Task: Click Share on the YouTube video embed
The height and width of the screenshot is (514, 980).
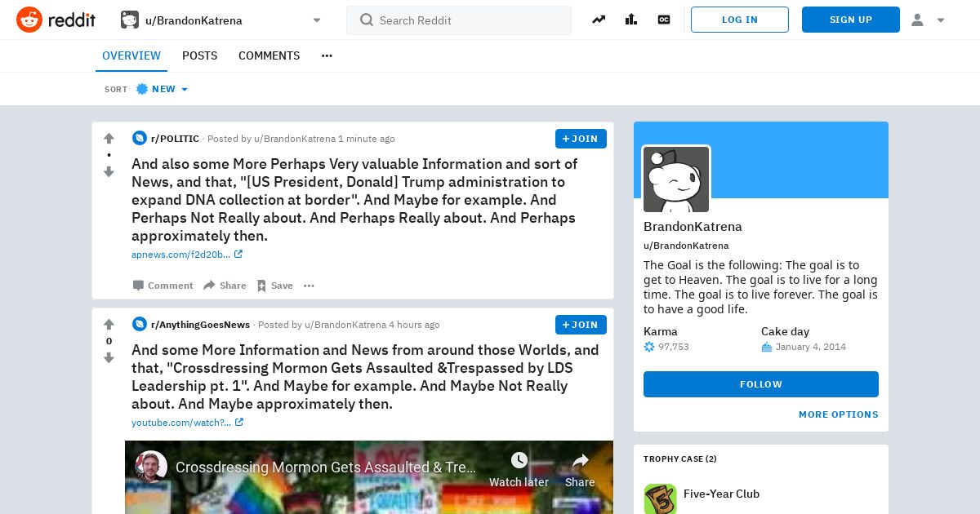Action: pyautogui.click(x=580, y=470)
